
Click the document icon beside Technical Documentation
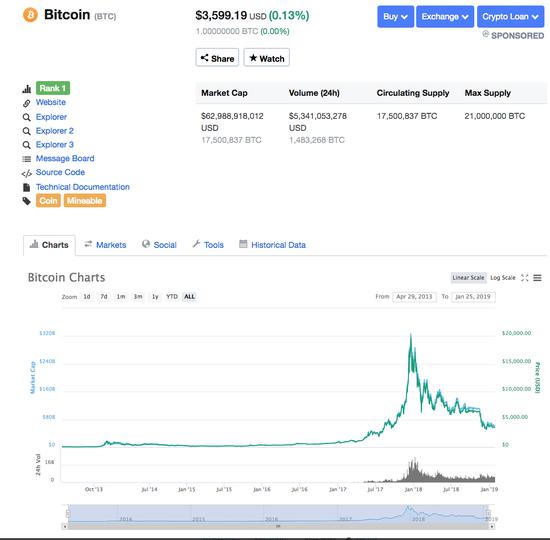(x=27, y=187)
